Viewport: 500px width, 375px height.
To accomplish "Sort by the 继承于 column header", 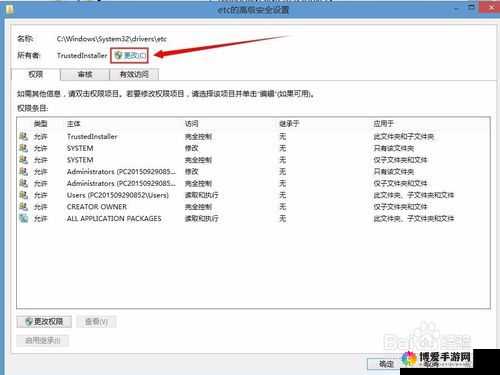I will (x=289, y=124).
